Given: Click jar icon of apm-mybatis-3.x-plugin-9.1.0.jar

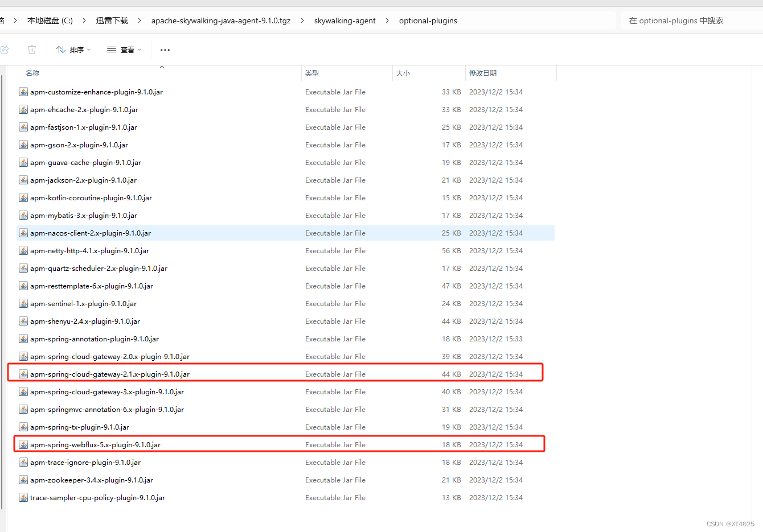Looking at the screenshot, I should 23,215.
